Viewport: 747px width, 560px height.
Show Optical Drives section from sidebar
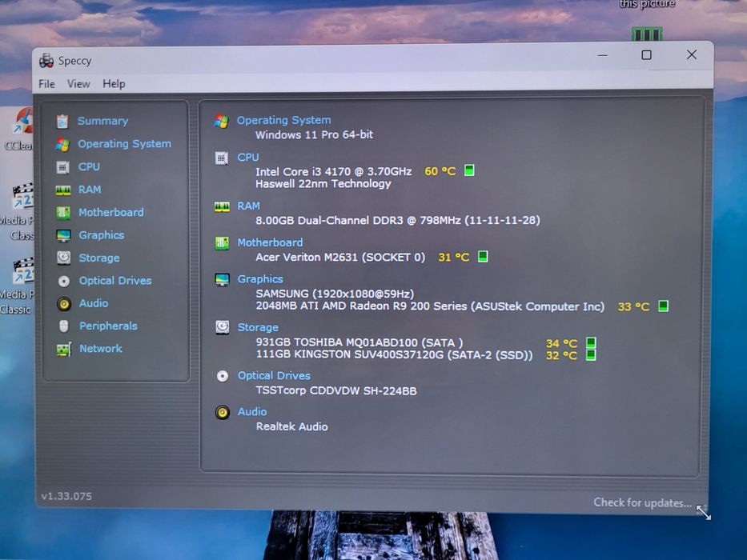115,281
